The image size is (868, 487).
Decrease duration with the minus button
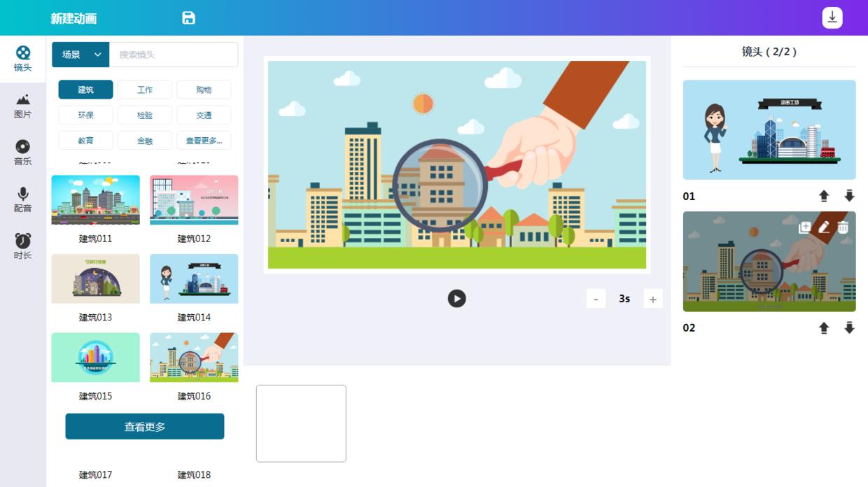click(596, 299)
